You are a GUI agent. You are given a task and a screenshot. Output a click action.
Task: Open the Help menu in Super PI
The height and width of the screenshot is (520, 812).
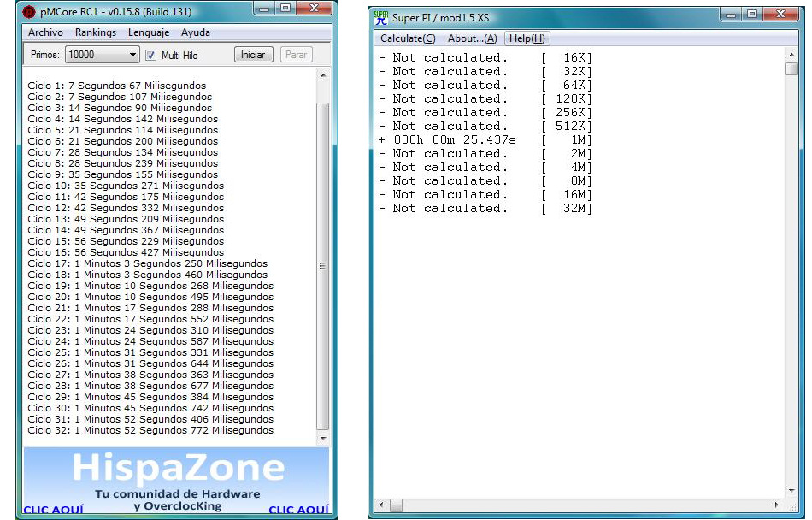pos(527,38)
